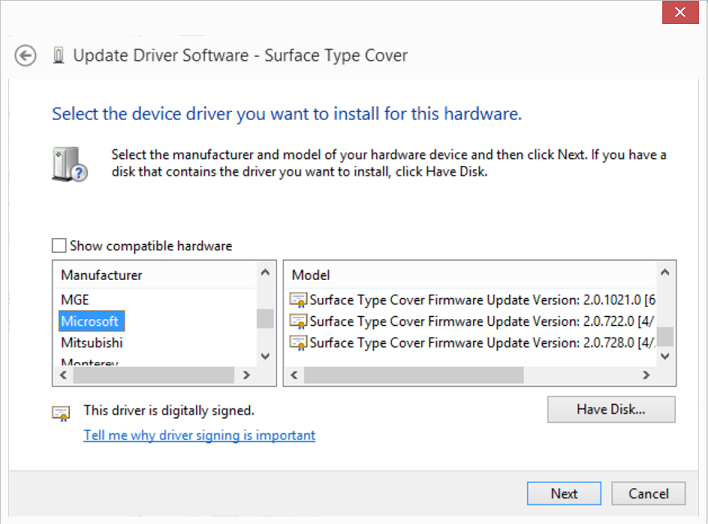Click certificate icon of Version 2.0.722.0 driver
This screenshot has height=524, width=708.
tap(298, 321)
